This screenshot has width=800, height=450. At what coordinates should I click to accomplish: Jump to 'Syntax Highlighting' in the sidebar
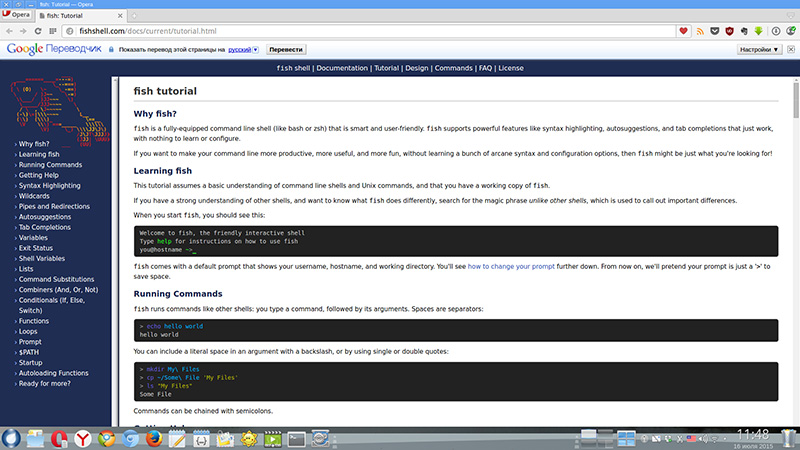49,186
